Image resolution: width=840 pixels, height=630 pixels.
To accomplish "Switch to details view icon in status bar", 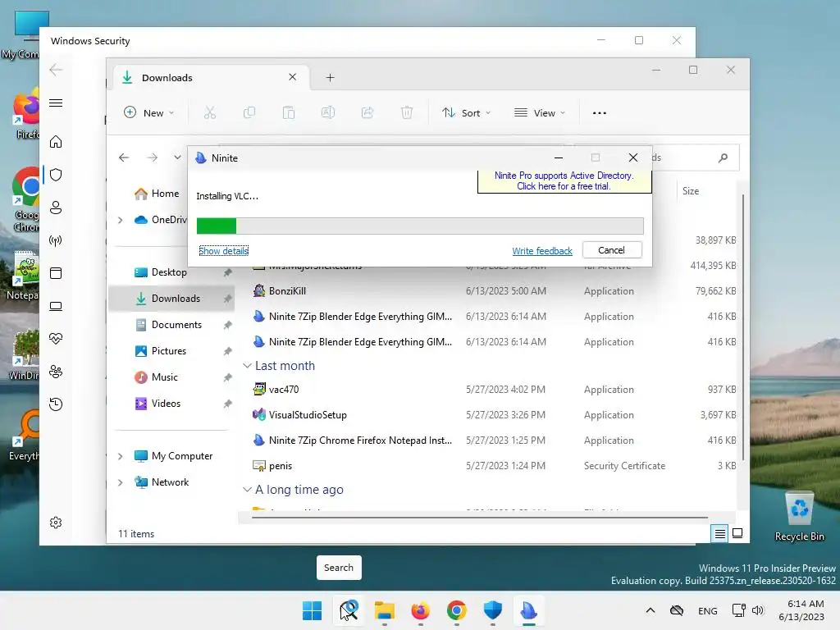I will [x=720, y=533].
